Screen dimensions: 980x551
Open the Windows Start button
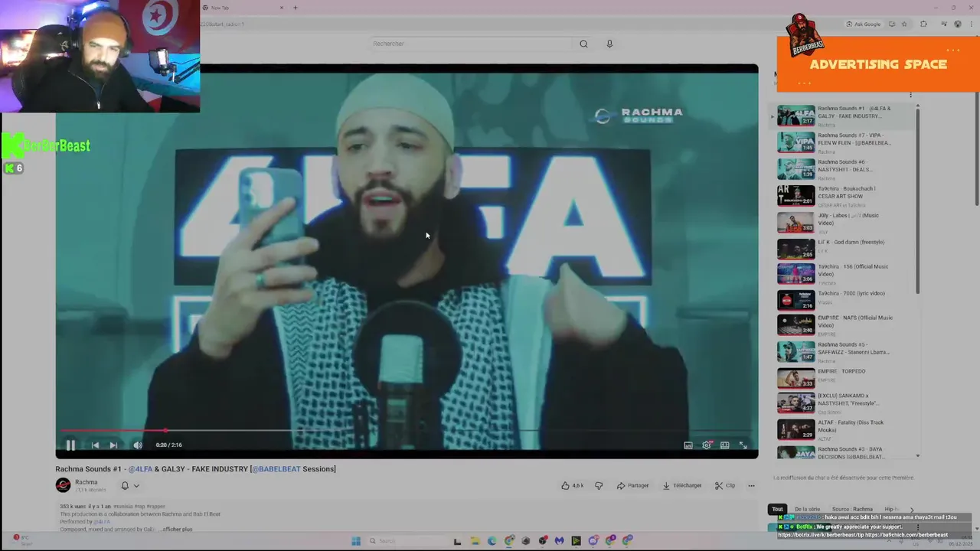click(x=356, y=541)
